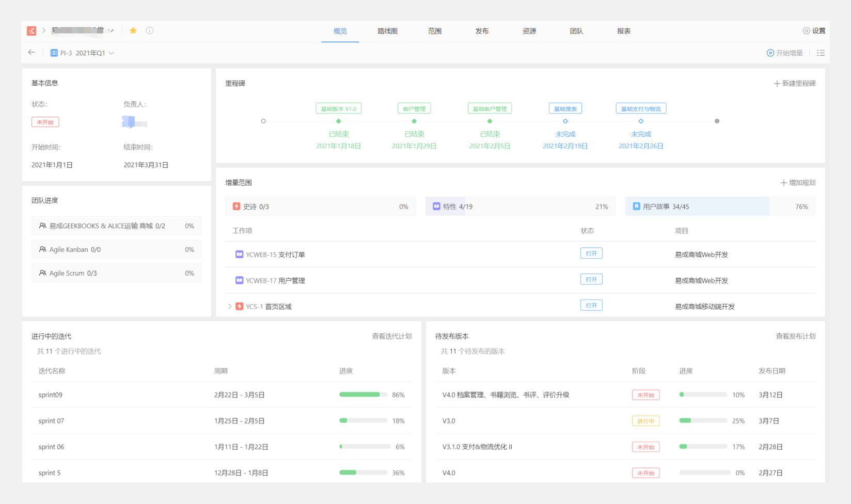The height and width of the screenshot is (504, 851).
Task: Open the 查看迭代计划 link
Action: tap(391, 336)
